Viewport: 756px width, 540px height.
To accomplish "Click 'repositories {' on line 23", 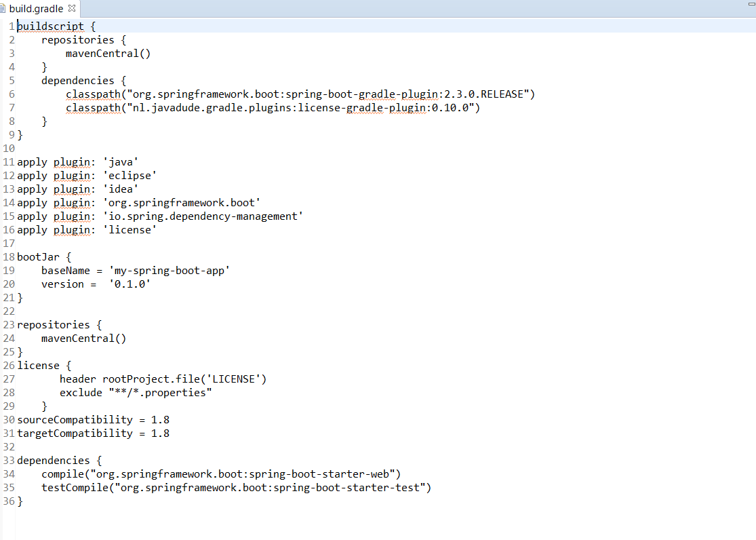I will [x=59, y=325].
